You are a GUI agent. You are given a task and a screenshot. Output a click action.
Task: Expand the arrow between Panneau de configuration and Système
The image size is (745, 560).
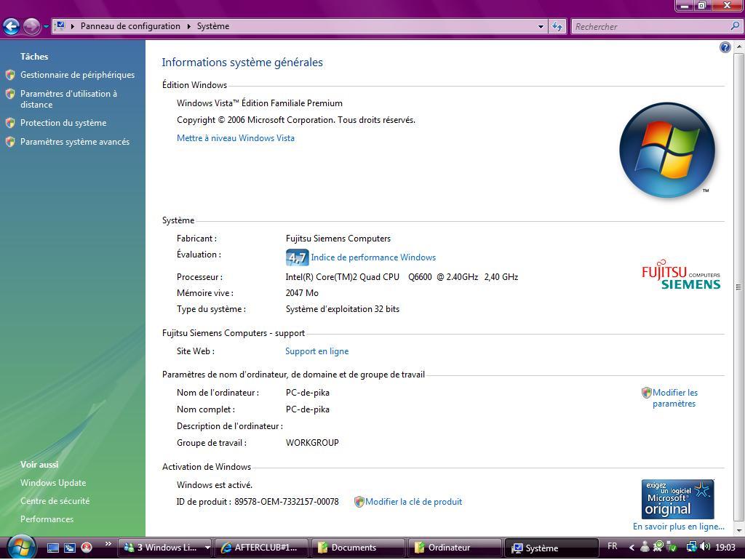(188, 26)
